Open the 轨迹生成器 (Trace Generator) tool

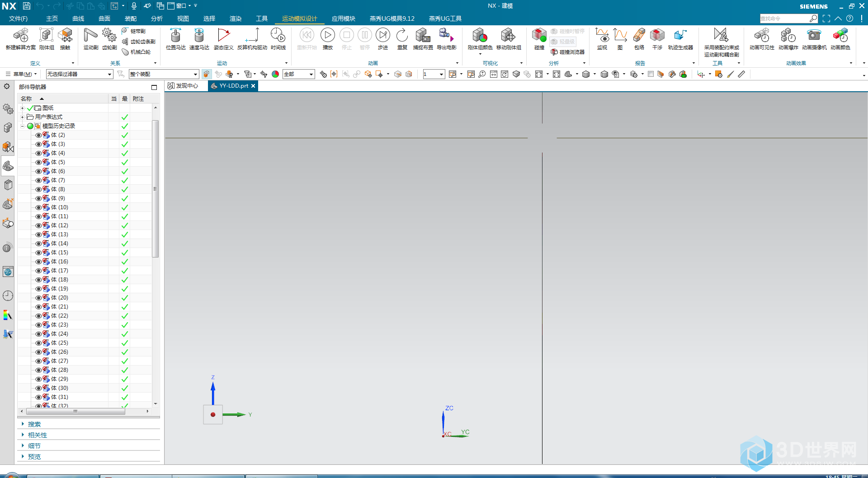(x=680, y=38)
